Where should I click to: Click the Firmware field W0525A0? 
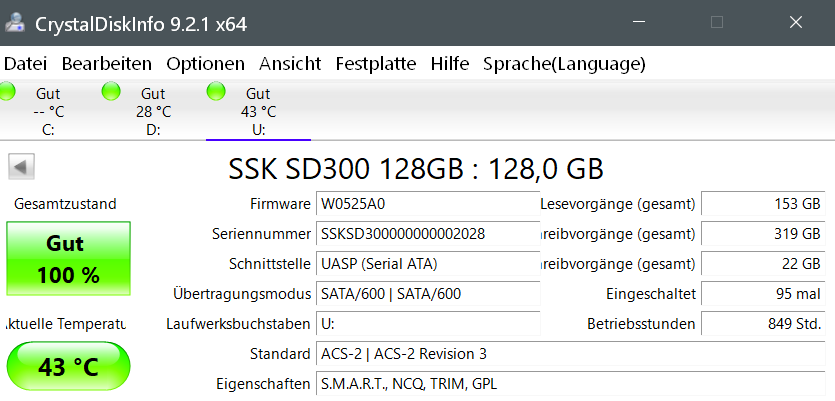click(427, 204)
